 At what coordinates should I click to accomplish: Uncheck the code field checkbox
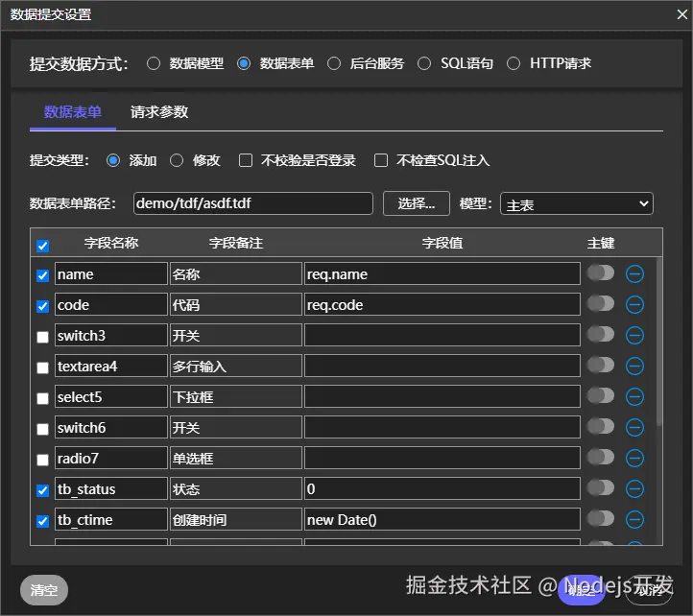pyautogui.click(x=42, y=306)
